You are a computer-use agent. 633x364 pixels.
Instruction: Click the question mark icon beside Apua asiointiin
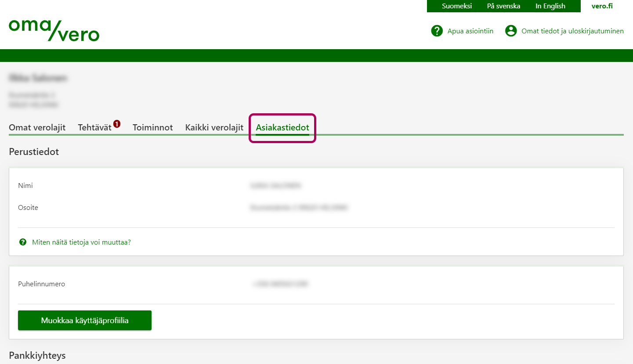(437, 31)
